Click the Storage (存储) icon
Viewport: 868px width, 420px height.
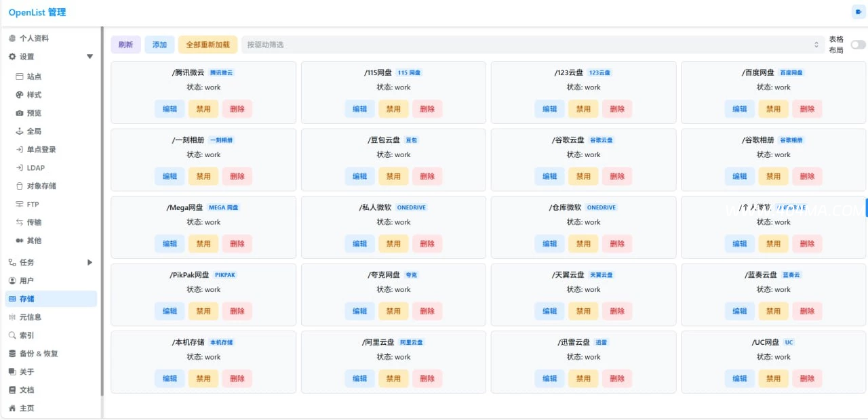[x=12, y=299]
